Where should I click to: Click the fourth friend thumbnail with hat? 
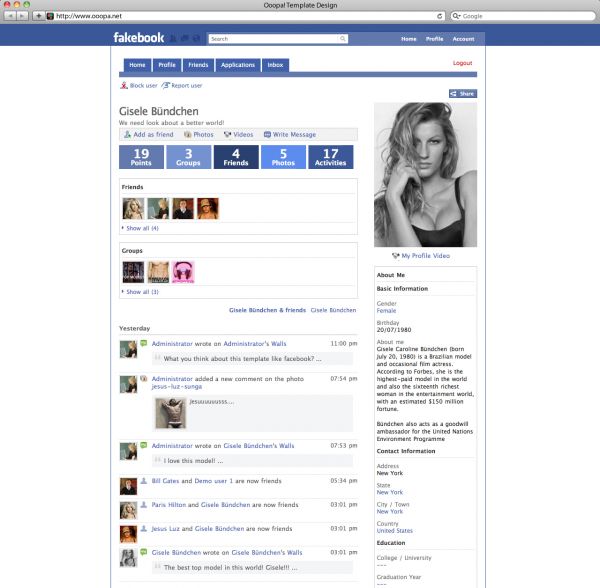click(208, 208)
